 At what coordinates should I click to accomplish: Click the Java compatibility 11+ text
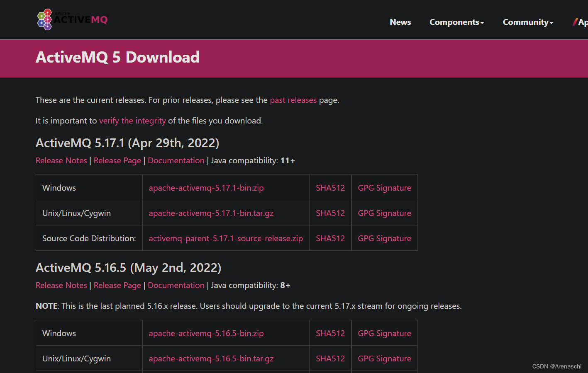pos(253,160)
